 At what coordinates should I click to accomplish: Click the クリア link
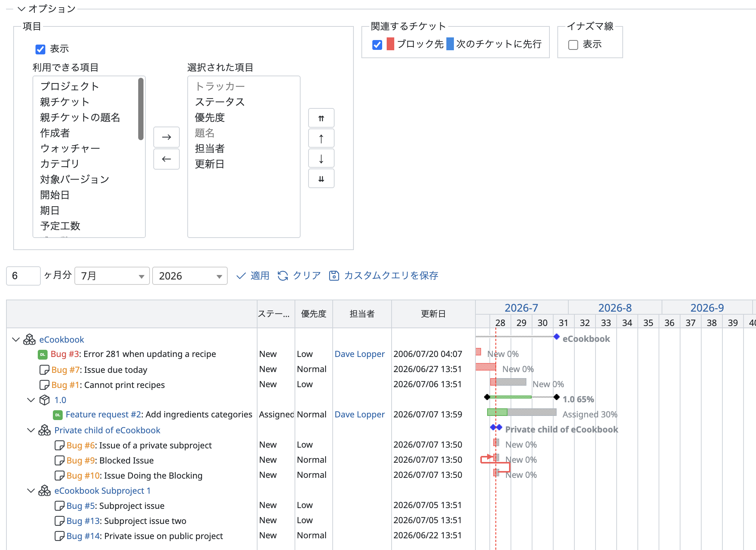(307, 276)
